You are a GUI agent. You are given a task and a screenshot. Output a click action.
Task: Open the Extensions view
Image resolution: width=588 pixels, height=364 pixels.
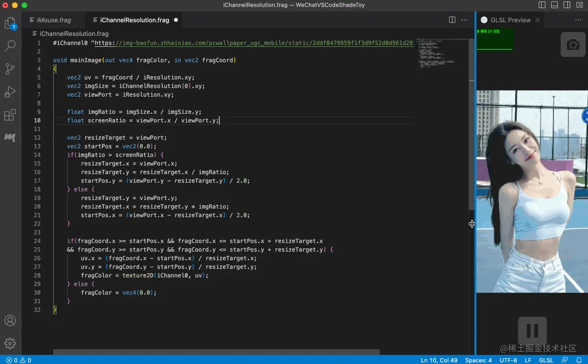pos(10,115)
